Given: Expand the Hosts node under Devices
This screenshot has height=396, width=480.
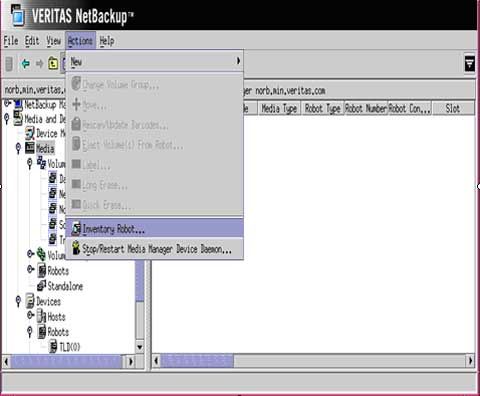Looking at the screenshot, I should pyautogui.click(x=31, y=315).
